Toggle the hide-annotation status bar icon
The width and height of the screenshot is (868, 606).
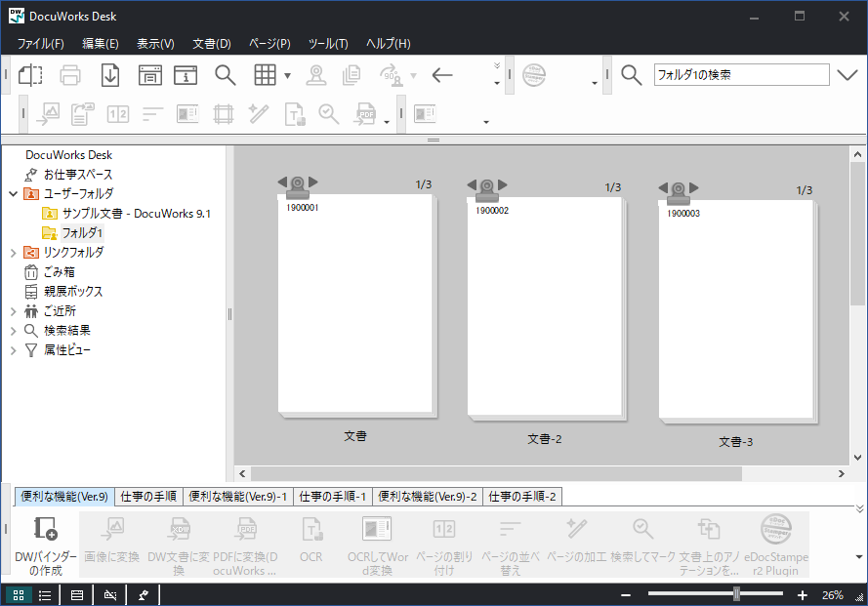(x=110, y=595)
